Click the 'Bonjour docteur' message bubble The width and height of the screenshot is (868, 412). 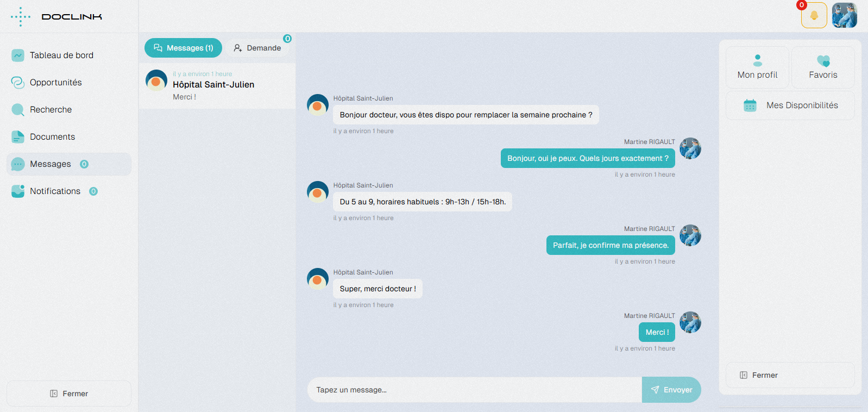[466, 115]
